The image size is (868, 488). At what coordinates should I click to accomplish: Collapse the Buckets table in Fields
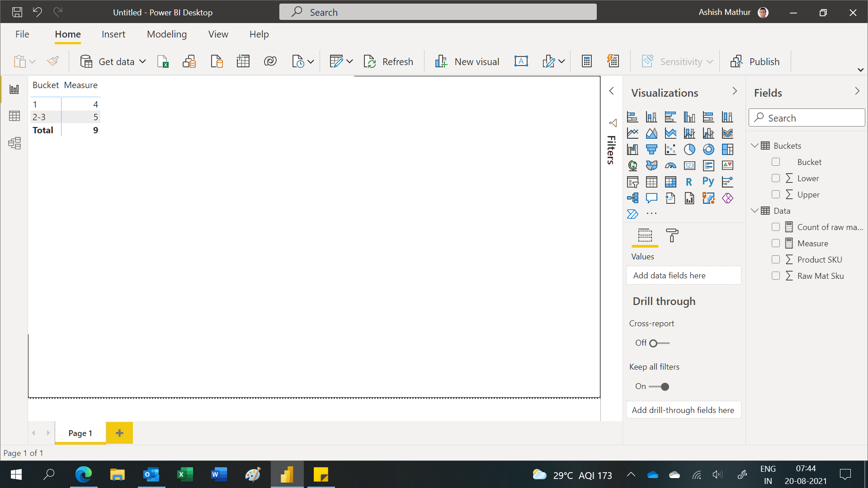pos(755,145)
